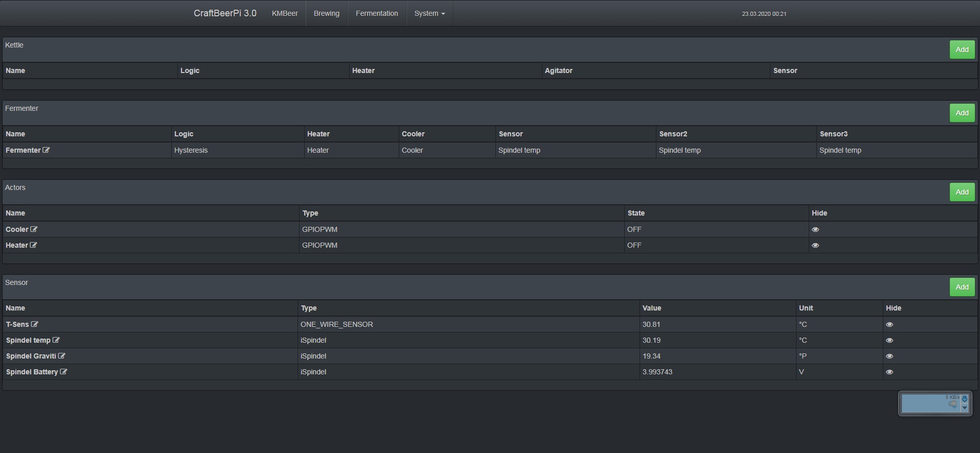Open the Spindel temp sensor name link
The height and width of the screenshot is (453, 980).
[x=28, y=340]
